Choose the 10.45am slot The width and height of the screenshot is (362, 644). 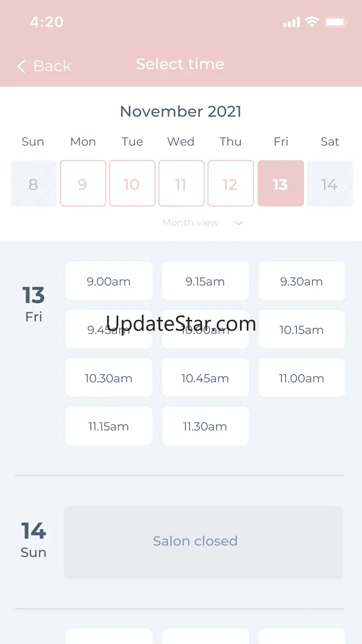pyautogui.click(x=205, y=378)
